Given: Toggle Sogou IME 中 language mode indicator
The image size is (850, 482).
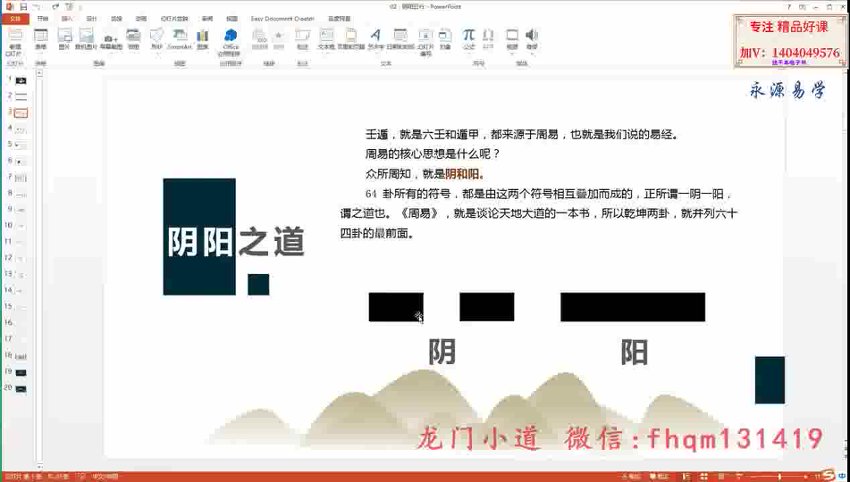Looking at the screenshot, I should click(843, 476).
